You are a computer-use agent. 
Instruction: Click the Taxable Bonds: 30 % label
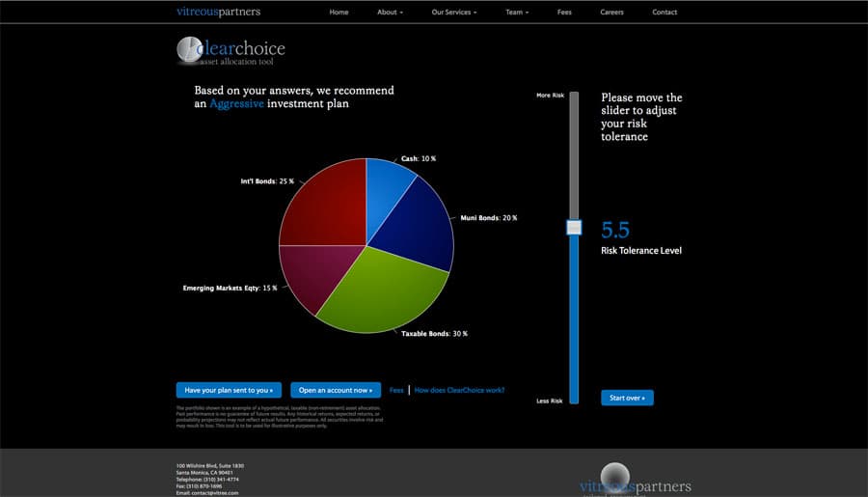(x=434, y=334)
